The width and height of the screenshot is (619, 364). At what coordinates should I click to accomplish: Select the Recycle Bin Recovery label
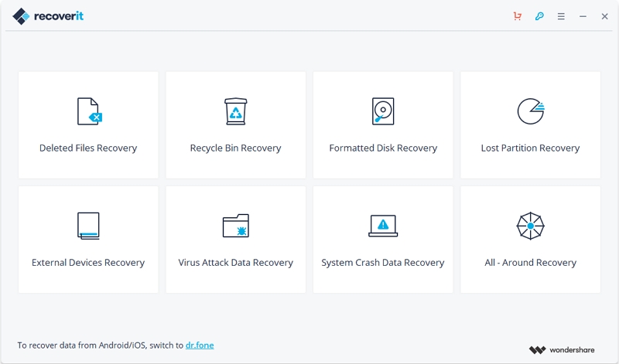point(236,148)
